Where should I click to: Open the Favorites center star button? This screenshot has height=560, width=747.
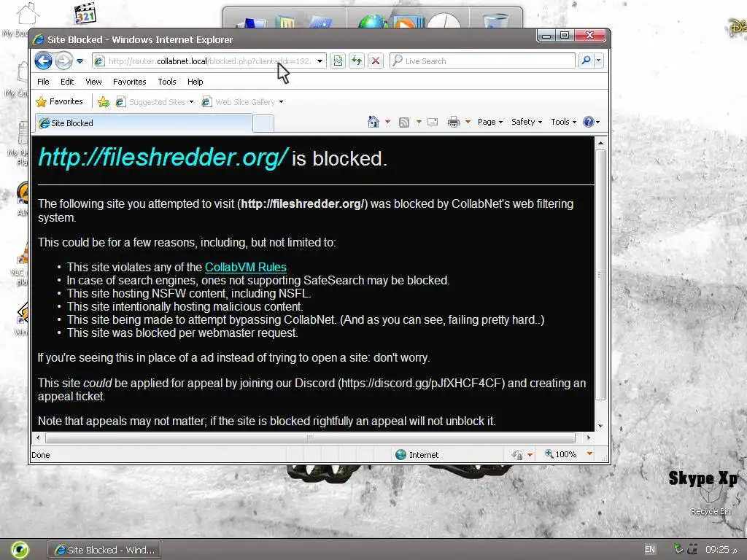point(60,101)
